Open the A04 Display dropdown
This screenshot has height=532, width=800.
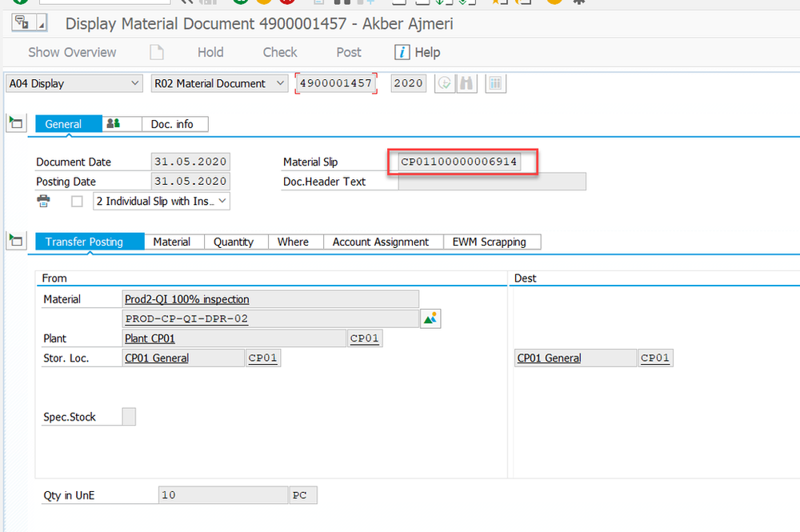coord(136,82)
